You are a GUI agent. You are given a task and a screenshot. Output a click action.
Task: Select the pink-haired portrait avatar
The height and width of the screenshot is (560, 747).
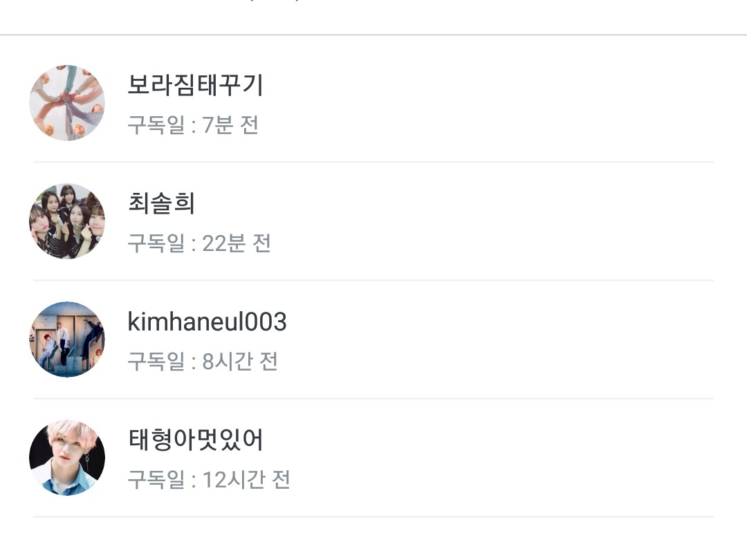tap(67, 458)
